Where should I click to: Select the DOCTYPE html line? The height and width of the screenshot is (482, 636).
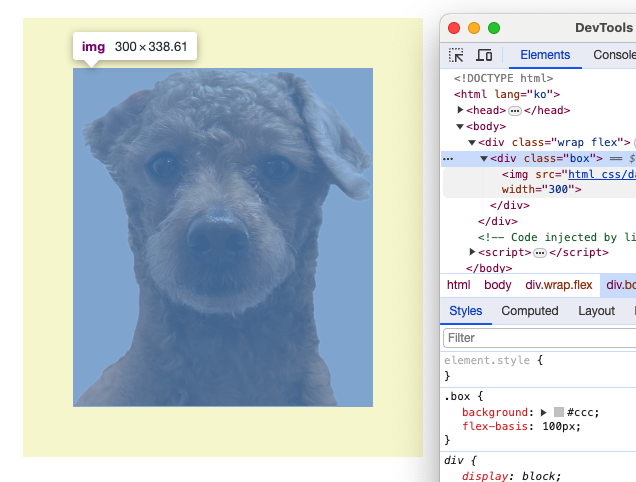[x=503, y=78]
